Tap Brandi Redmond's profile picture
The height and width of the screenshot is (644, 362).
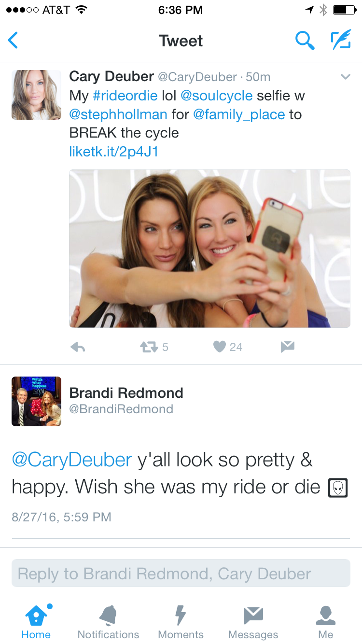37,401
